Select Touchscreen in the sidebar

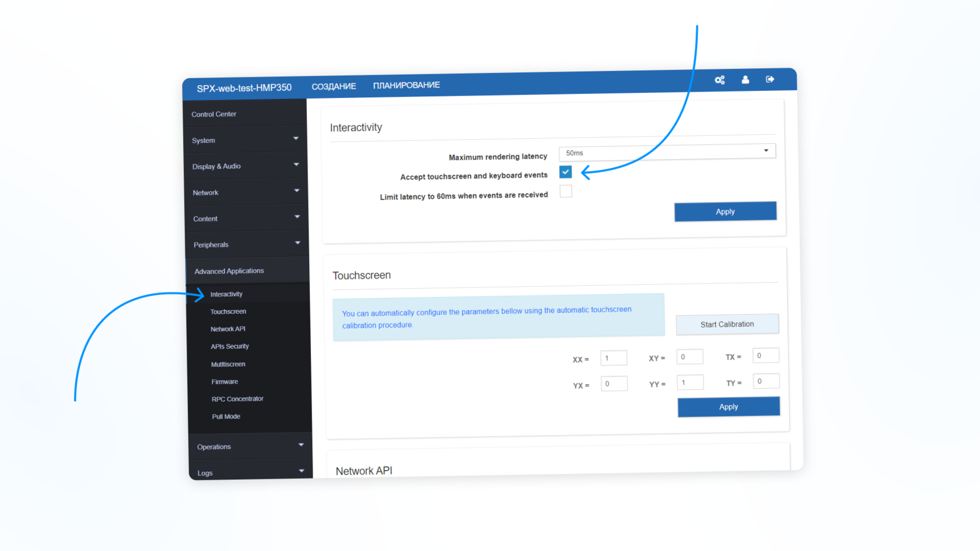[228, 311]
